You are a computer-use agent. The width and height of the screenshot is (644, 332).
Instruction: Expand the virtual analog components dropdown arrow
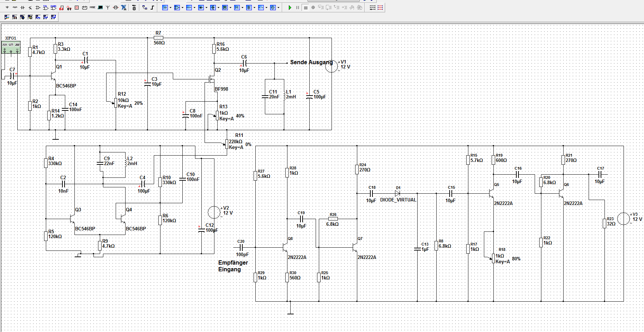182,7
